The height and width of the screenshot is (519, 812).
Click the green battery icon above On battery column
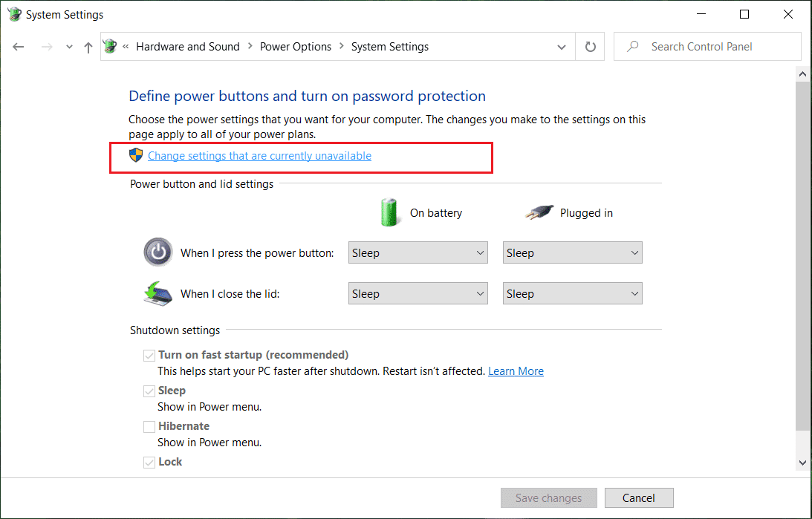click(389, 212)
